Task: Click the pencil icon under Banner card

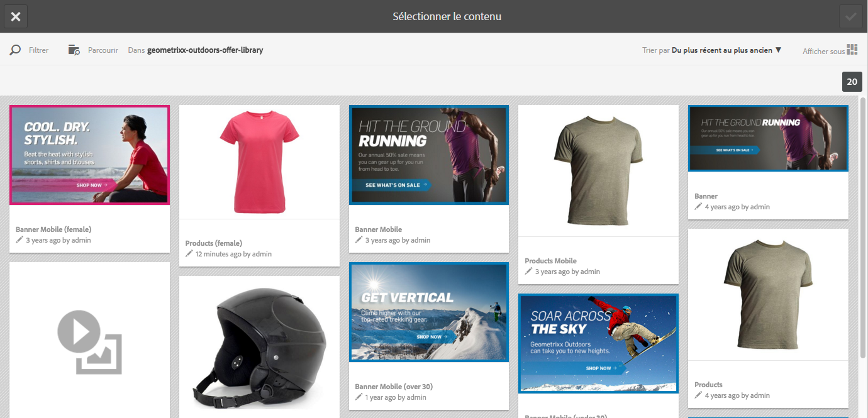Action: point(698,207)
